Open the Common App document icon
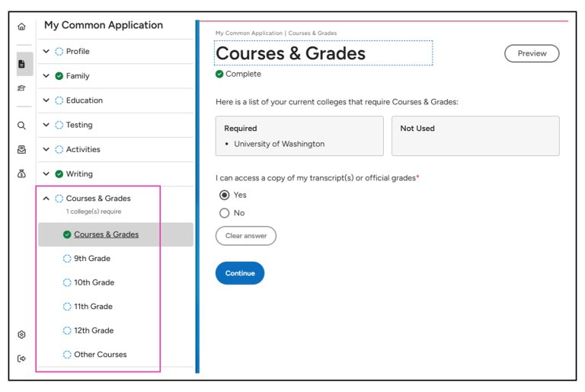Image resolution: width=585 pixels, height=392 pixels. tap(21, 64)
